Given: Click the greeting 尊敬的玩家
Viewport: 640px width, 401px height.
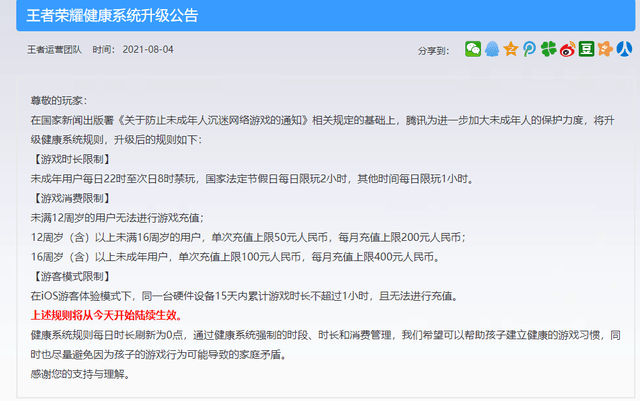Looking at the screenshot, I should [58, 101].
